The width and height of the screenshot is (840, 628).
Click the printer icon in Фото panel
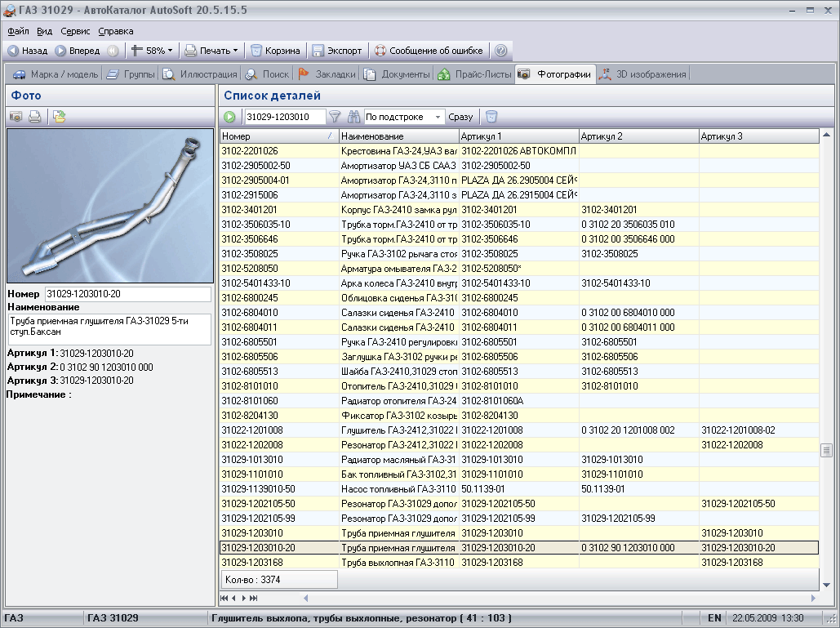click(35, 117)
